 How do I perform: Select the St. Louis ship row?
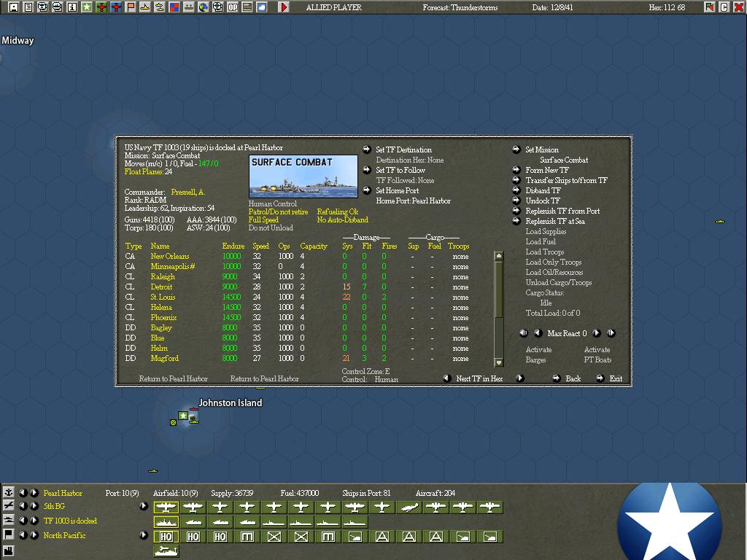(x=163, y=297)
